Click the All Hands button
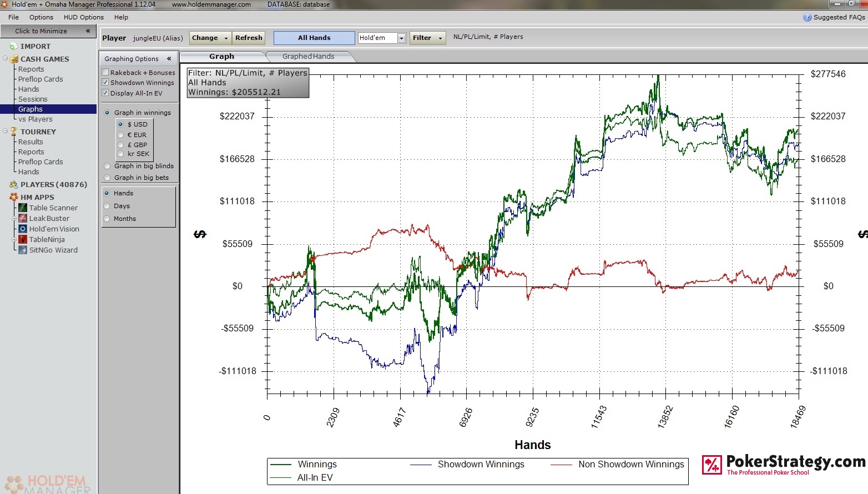Screen dimensions: 868x494 (314, 38)
